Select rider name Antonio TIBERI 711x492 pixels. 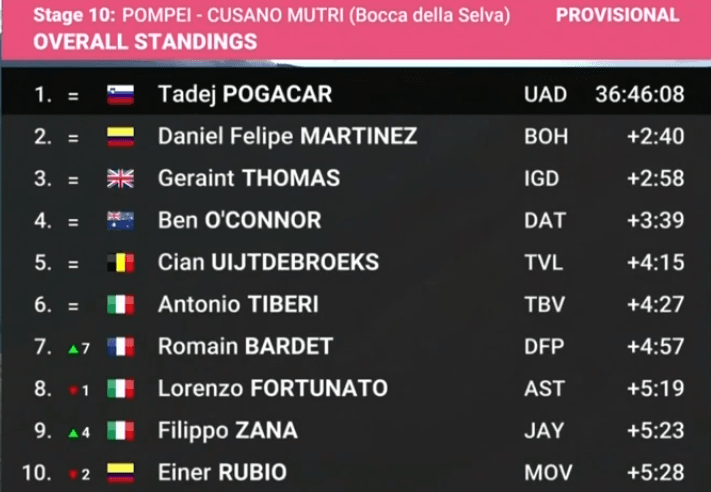tap(238, 305)
